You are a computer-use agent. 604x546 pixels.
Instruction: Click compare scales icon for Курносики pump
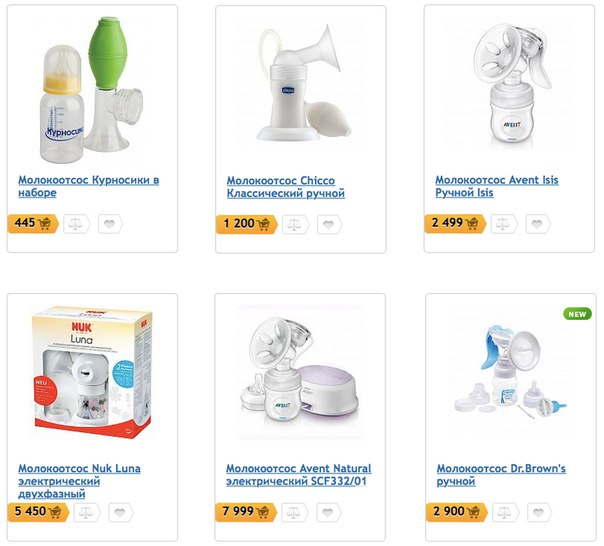pyautogui.click(x=76, y=224)
